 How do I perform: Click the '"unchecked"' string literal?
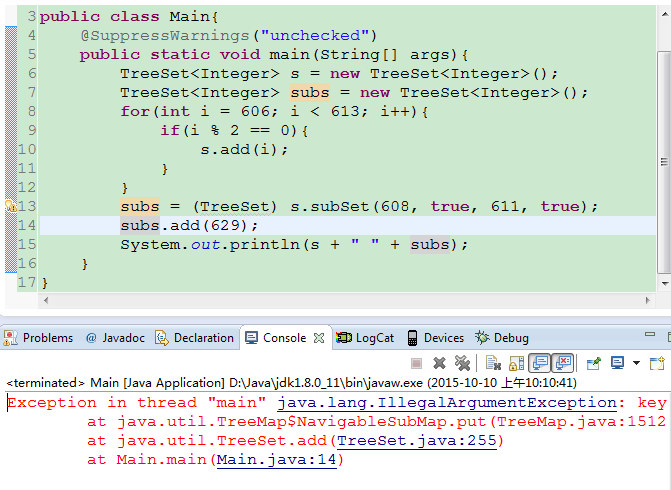coord(315,35)
